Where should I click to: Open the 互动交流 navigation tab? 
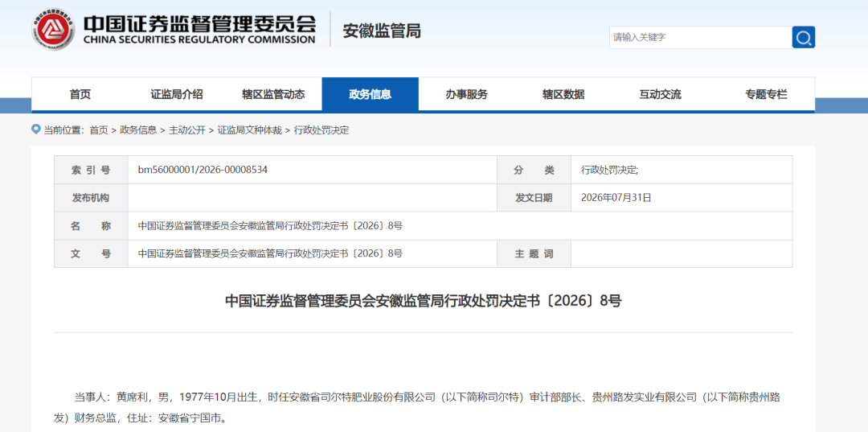[660, 94]
